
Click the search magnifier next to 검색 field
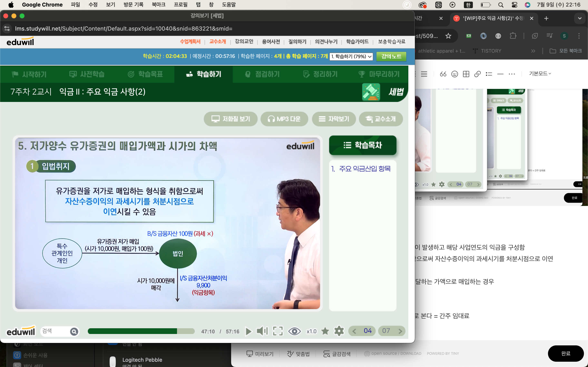(74, 331)
